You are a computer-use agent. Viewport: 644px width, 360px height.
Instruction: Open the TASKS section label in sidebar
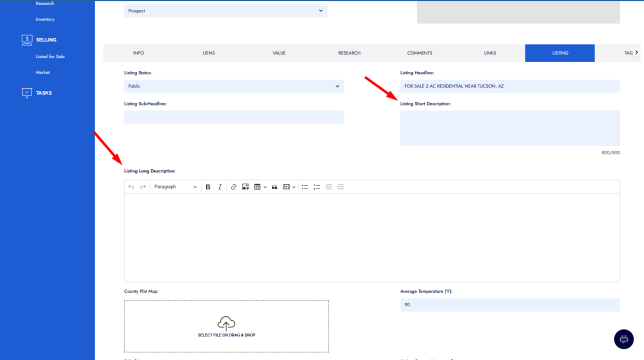(x=44, y=93)
